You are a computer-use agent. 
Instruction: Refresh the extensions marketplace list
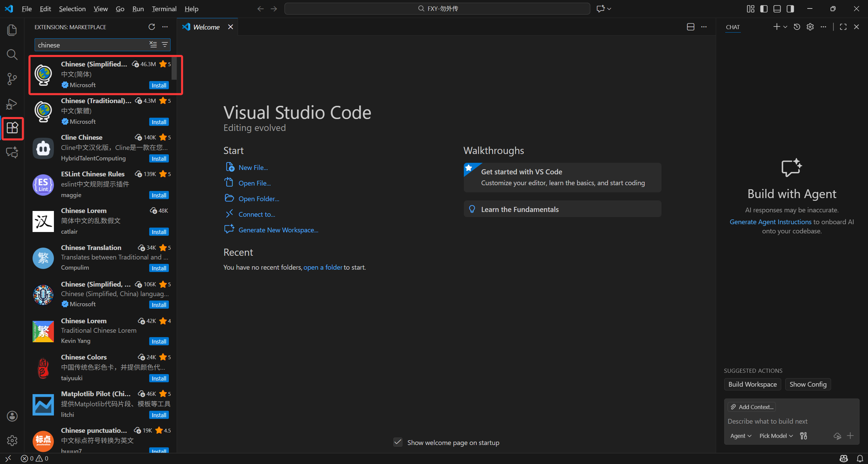click(152, 27)
